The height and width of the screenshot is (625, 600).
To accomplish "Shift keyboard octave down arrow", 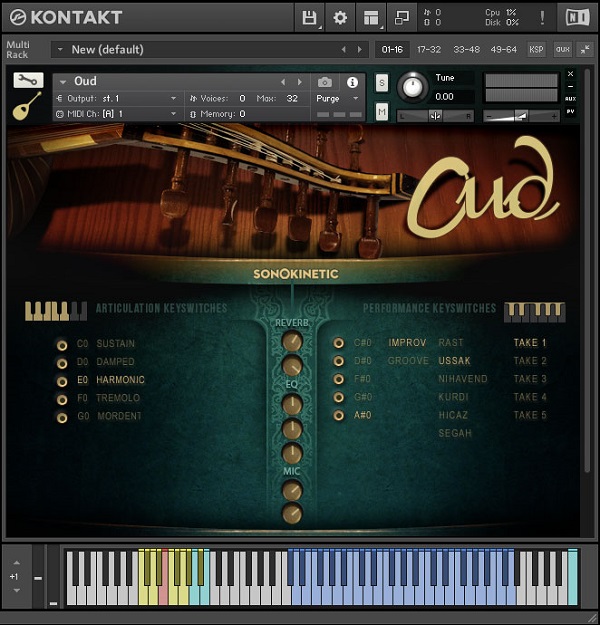I will click(x=16, y=590).
